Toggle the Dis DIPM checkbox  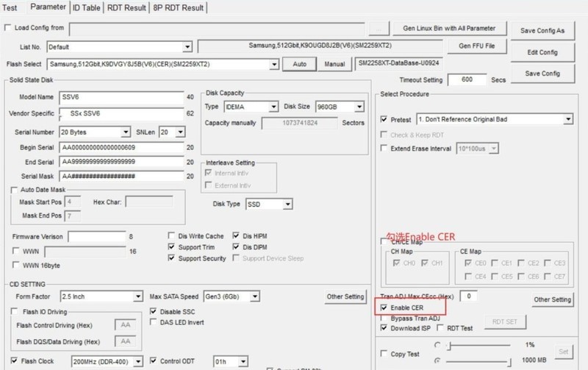click(236, 247)
